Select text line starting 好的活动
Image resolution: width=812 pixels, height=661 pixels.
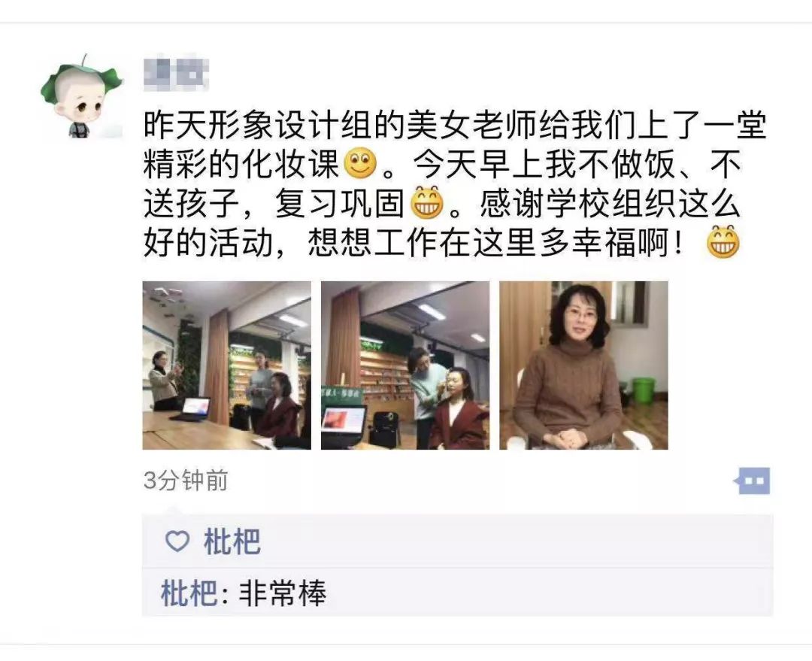point(442,242)
